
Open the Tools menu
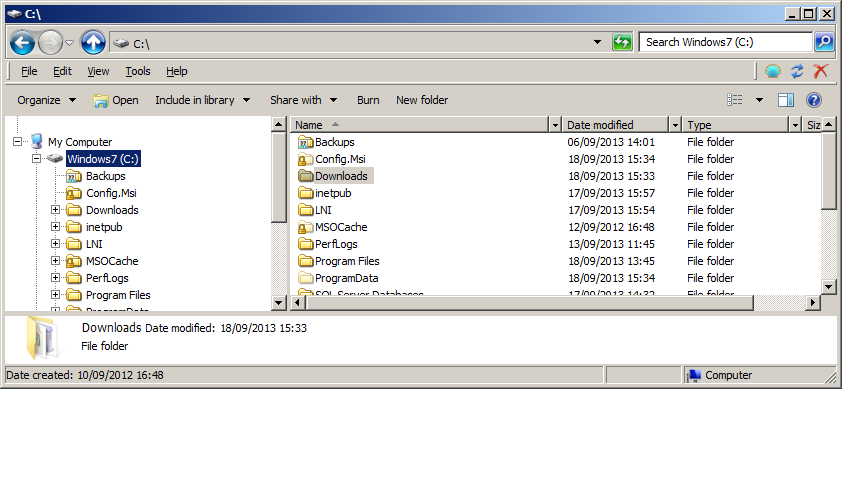(137, 71)
